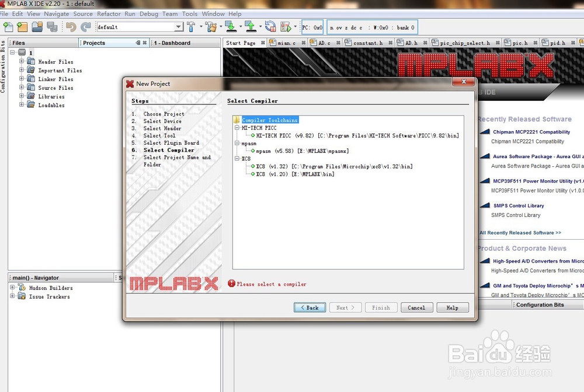Expand the Source Files folder
584x392 pixels.
click(22, 87)
